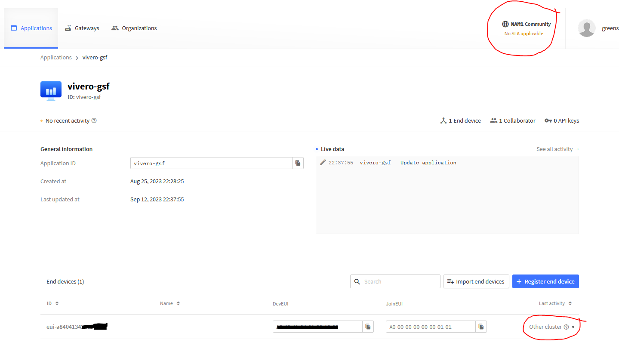Open the user profile avatar
The image size is (619, 364).
click(586, 28)
